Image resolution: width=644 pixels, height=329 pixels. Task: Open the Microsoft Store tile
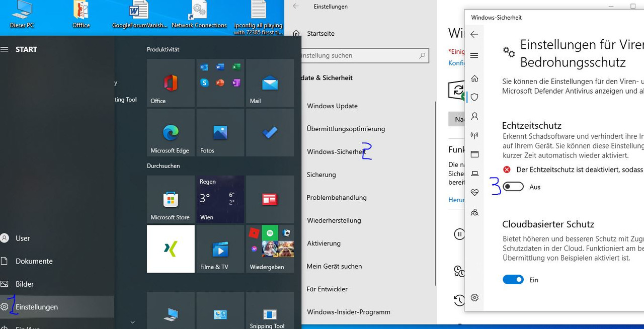(x=171, y=199)
